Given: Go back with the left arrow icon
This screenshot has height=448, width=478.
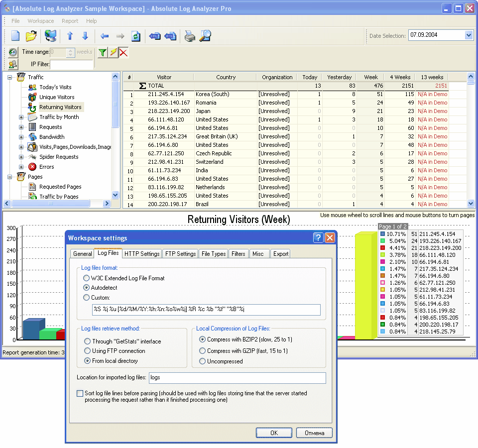Looking at the screenshot, I should click(x=105, y=36).
